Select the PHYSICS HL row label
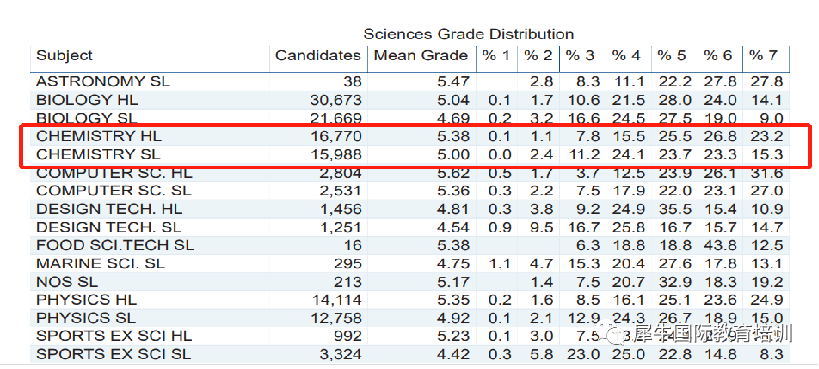This screenshot has width=819, height=369. [86, 299]
